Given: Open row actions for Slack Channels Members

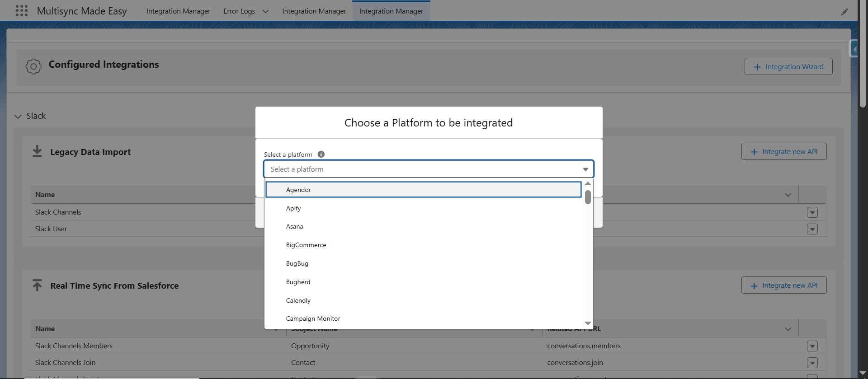Looking at the screenshot, I should pos(812,346).
